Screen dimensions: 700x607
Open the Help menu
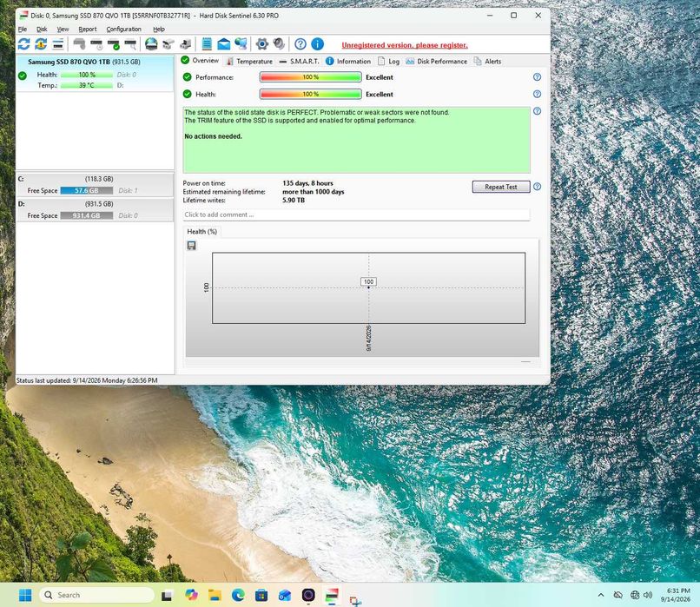[159, 29]
